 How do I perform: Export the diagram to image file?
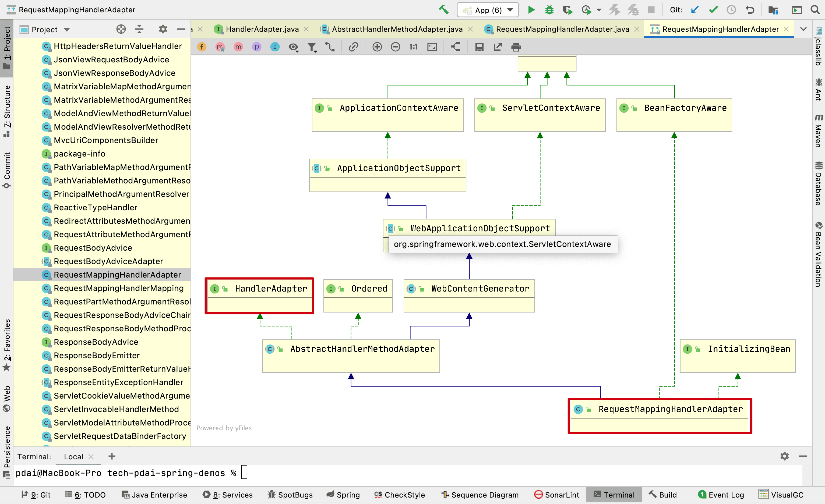(498, 47)
